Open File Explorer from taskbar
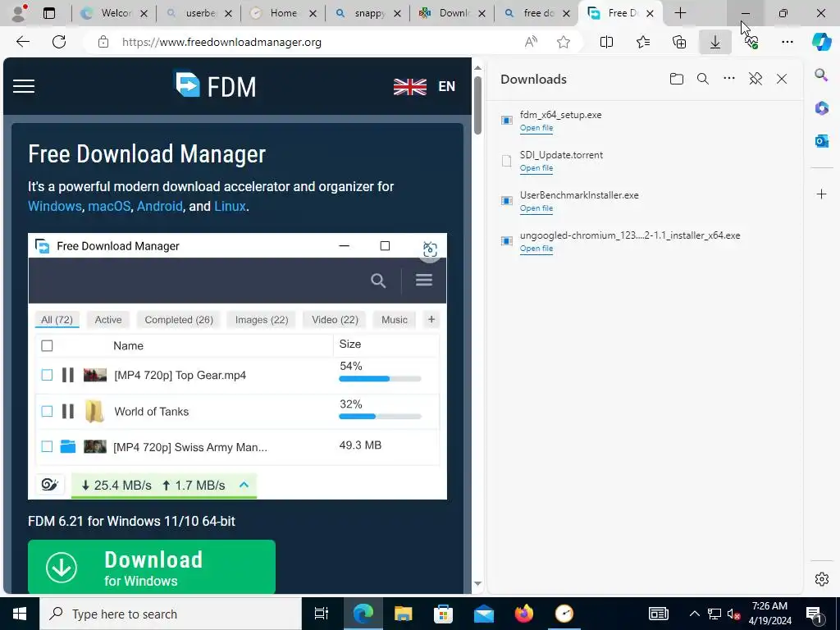 click(403, 614)
